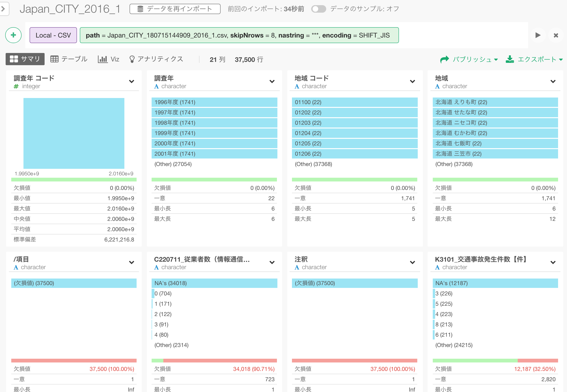Click character type icon under 注釈
Screen dimensions: 567x392
coord(297,267)
